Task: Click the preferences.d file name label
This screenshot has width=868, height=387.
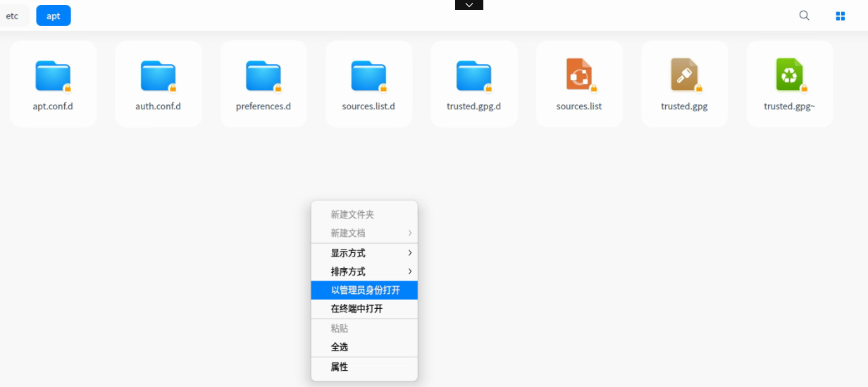Action: [x=263, y=106]
